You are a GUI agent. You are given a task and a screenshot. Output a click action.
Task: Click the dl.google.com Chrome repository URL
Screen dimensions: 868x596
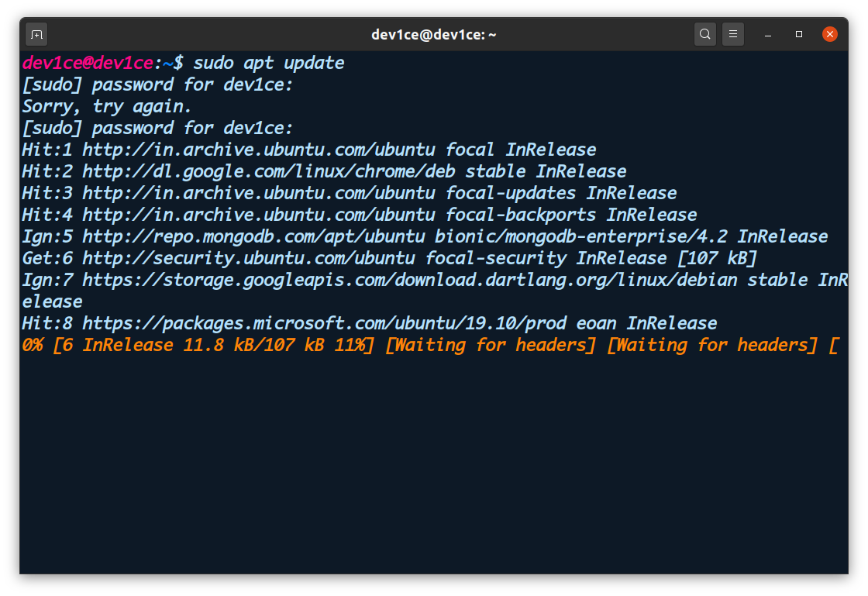click(x=341, y=171)
